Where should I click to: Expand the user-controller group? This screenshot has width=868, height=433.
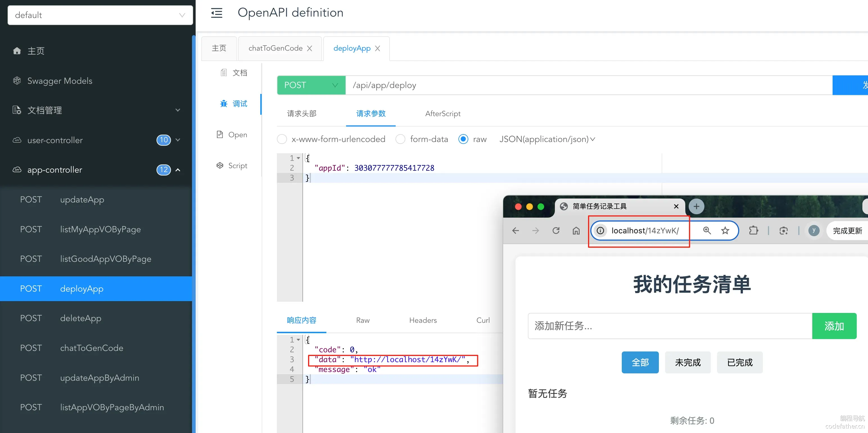[x=178, y=140]
